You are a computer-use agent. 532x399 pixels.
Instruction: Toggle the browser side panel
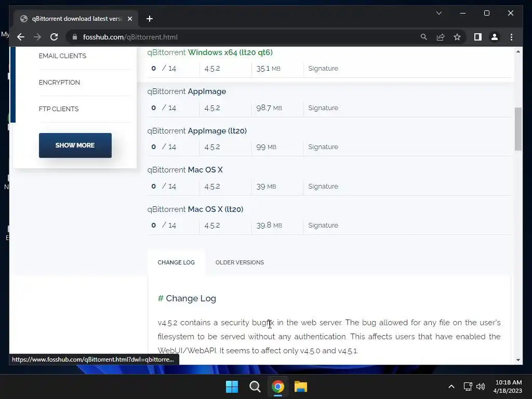coord(478,37)
